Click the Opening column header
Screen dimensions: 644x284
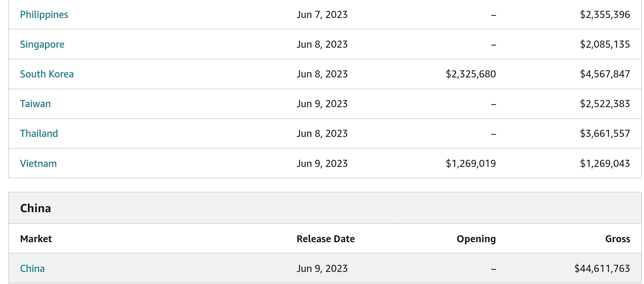[476, 239]
